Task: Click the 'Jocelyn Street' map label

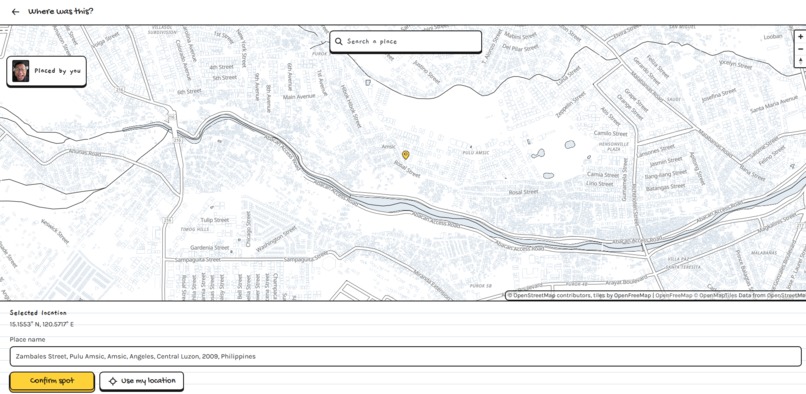Action: [x=736, y=64]
